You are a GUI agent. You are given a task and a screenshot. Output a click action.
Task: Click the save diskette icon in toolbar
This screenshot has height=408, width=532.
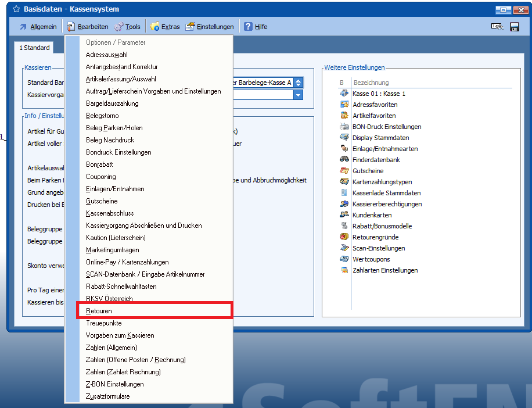(x=514, y=27)
